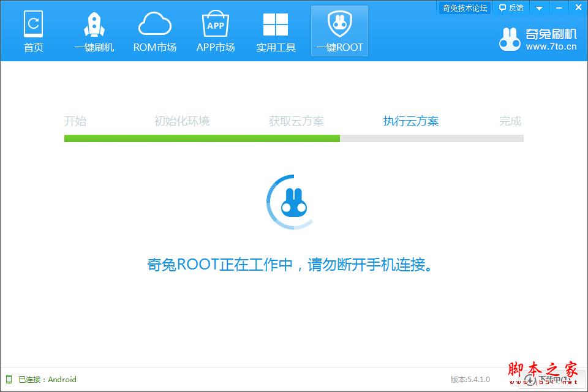This screenshot has height=392, width=588.
Task: Click the 版本:5.4.1.0 version label
Action: point(470,380)
